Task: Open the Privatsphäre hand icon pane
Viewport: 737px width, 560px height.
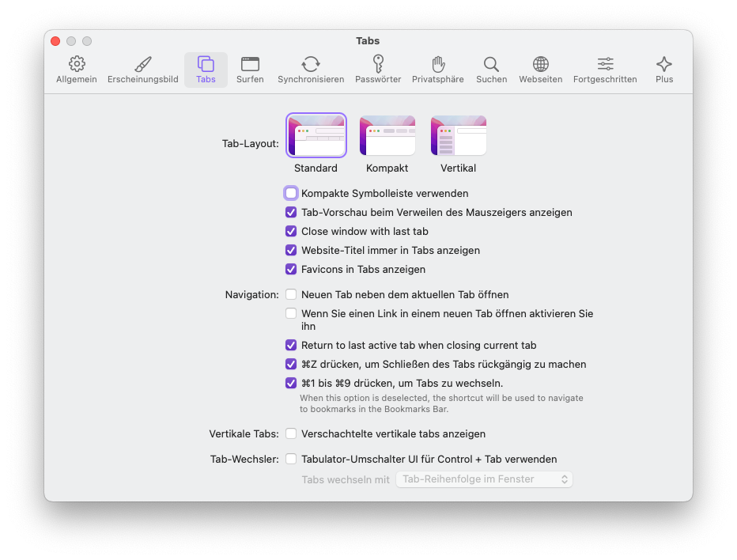Action: [x=438, y=70]
